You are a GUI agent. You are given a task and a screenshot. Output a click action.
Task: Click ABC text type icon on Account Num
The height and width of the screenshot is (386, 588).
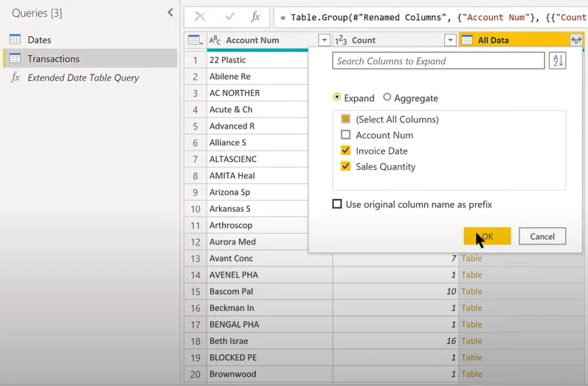click(215, 40)
